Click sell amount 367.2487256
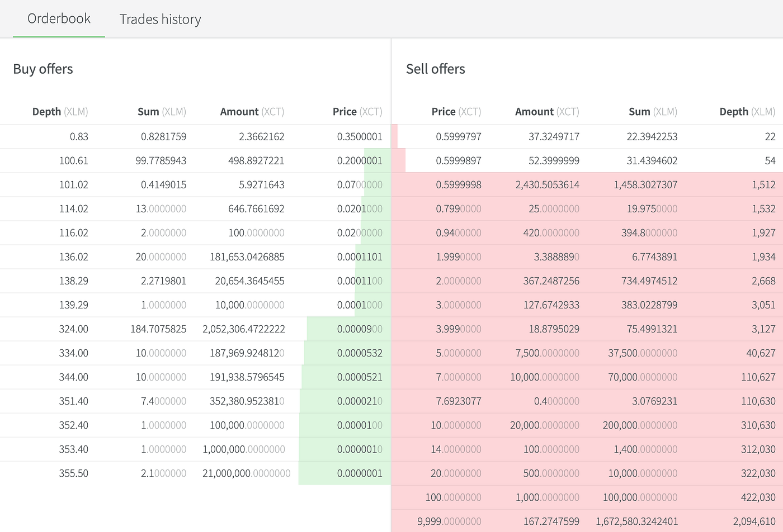This screenshot has width=783, height=532. pyautogui.click(x=551, y=281)
